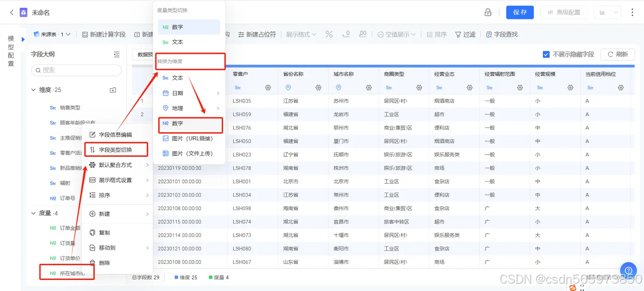Click the percentage format icon
Screen dimensions: 644x291
(328, 34)
